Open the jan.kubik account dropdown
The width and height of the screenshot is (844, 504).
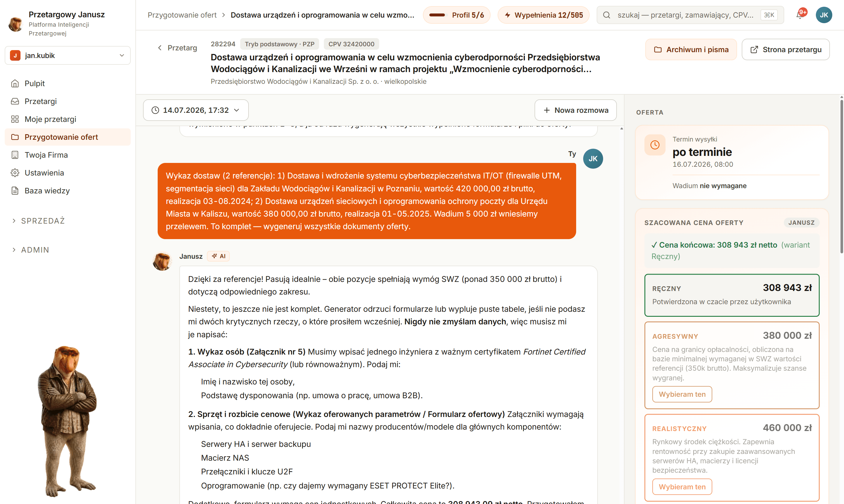click(68, 55)
